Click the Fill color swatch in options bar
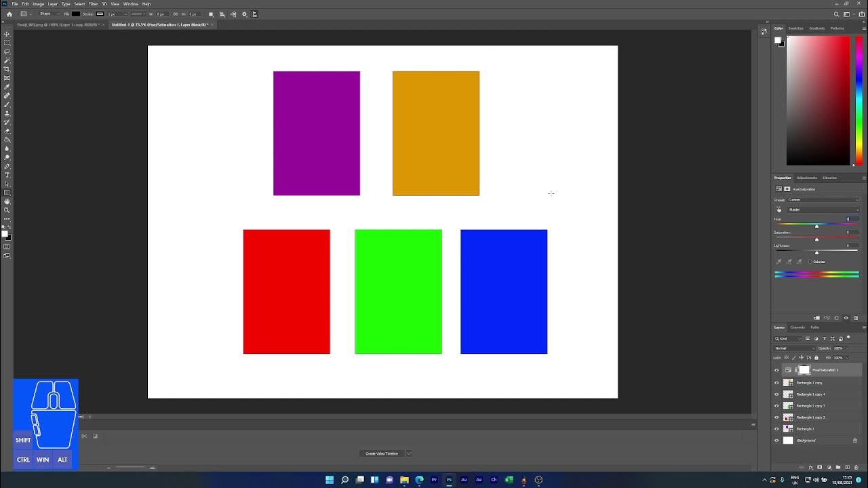Screen dimensions: 868x488 coord(76,14)
